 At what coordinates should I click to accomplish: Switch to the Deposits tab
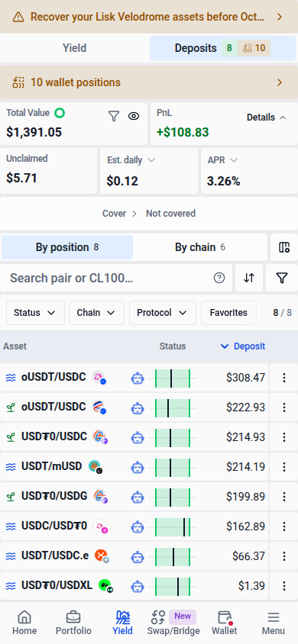(x=222, y=48)
